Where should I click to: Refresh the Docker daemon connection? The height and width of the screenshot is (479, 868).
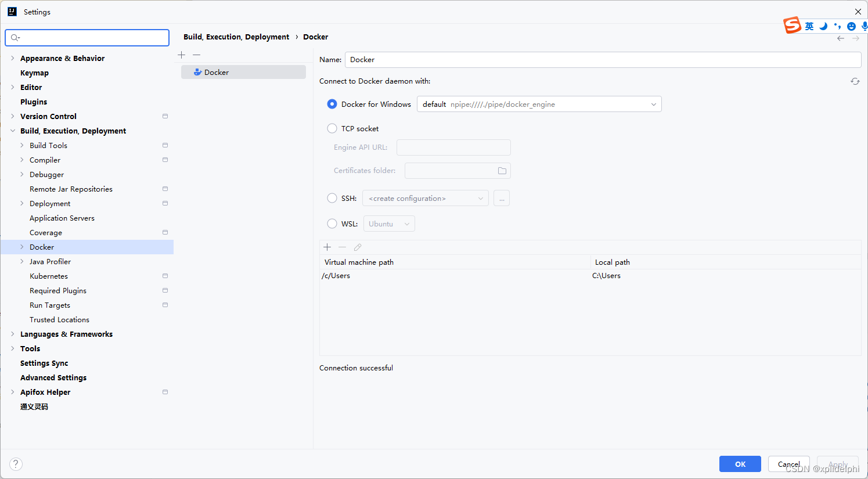tap(855, 81)
